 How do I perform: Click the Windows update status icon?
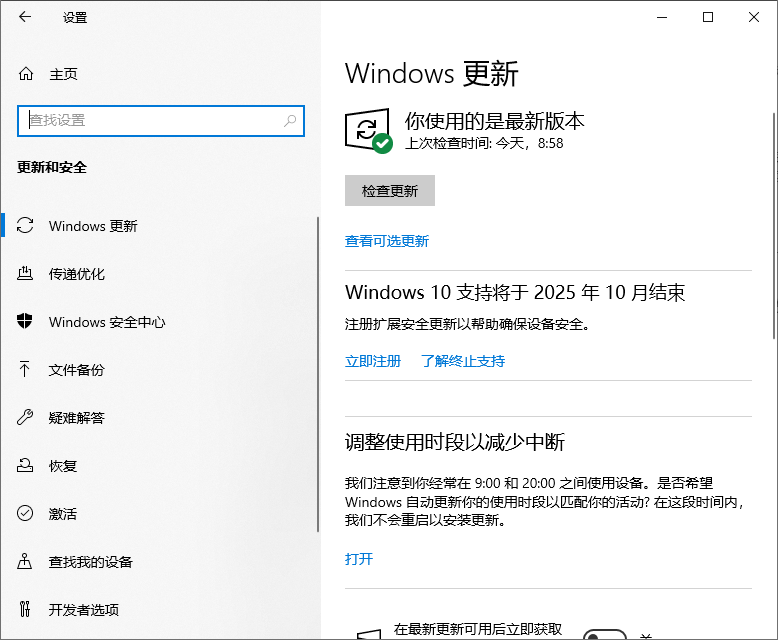(x=368, y=131)
